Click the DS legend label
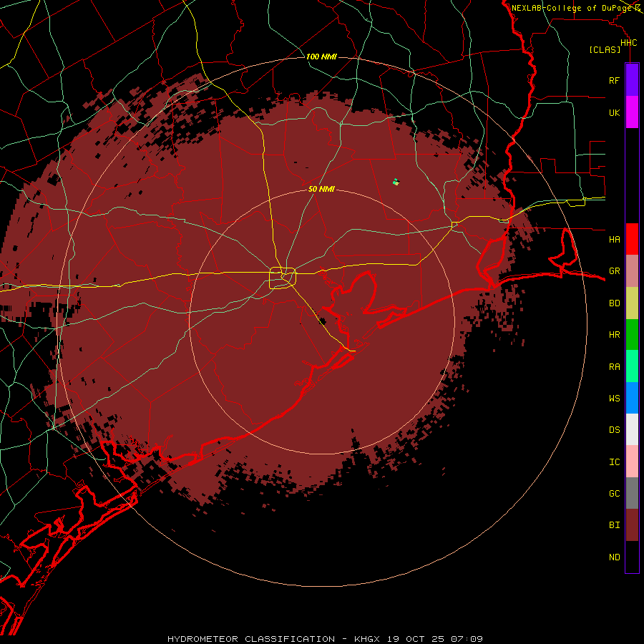This screenshot has width=644, height=644. coord(615,429)
